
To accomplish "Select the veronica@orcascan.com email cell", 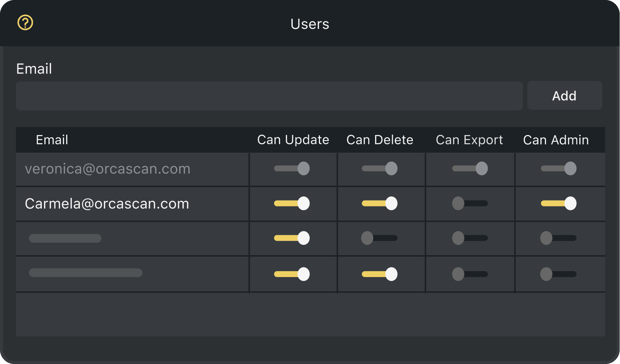I will pyautogui.click(x=108, y=169).
